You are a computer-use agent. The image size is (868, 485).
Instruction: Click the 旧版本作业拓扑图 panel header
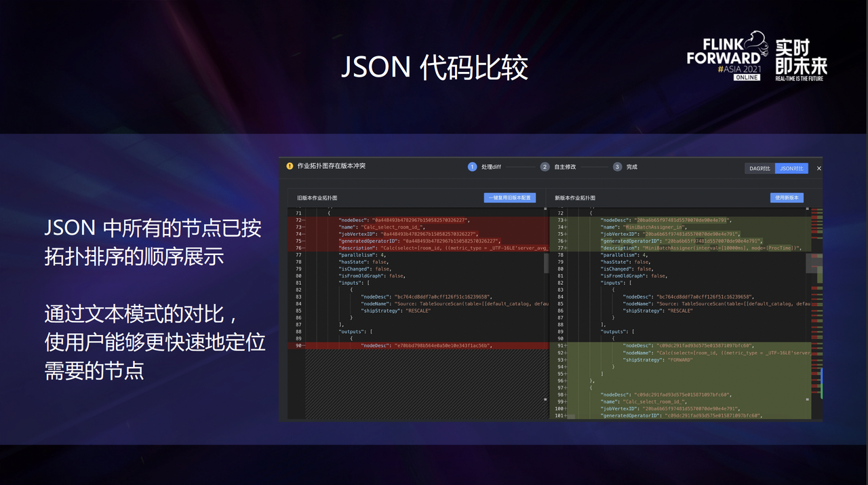coord(317,198)
